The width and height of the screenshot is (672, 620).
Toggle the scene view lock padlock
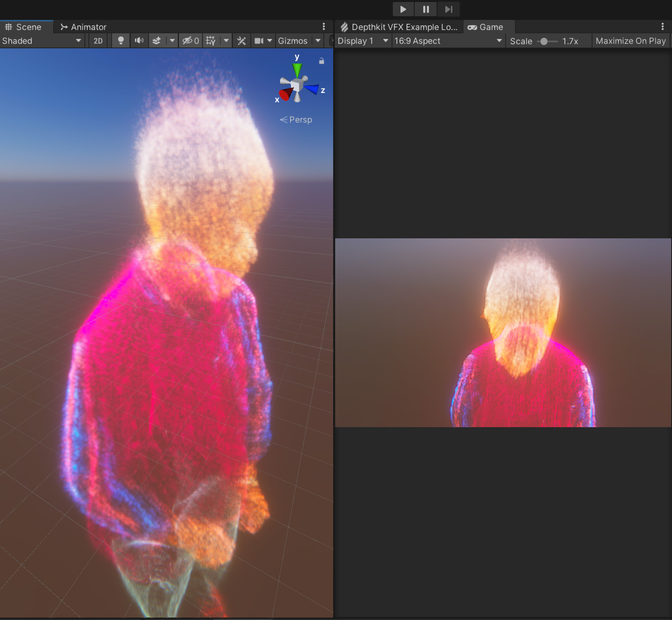(321, 61)
